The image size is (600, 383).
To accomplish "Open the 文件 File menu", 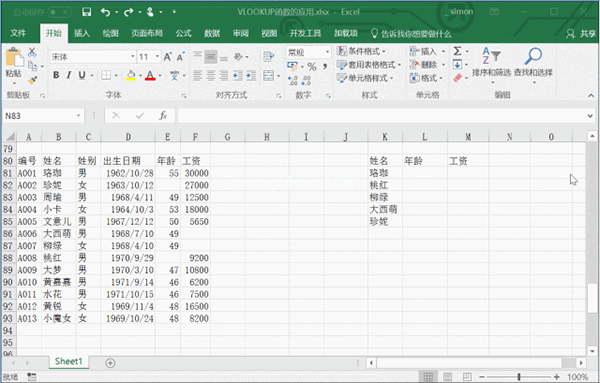I will pos(18,33).
